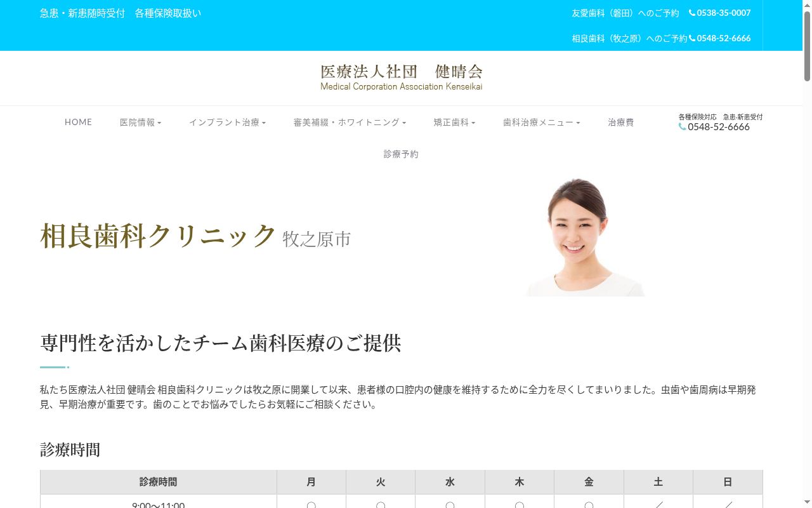Click the 火 column header
This screenshot has height=508, width=812.
[x=381, y=482]
